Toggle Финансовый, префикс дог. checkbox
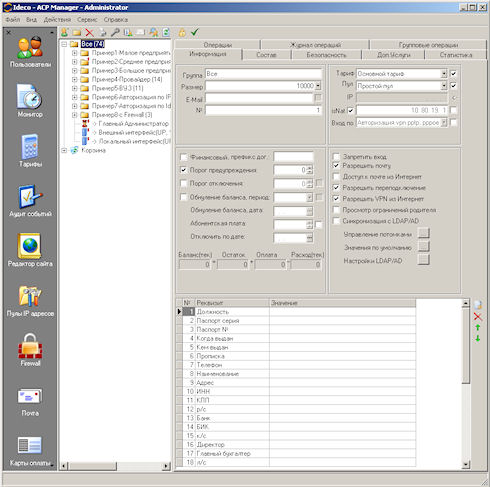 tap(183, 157)
